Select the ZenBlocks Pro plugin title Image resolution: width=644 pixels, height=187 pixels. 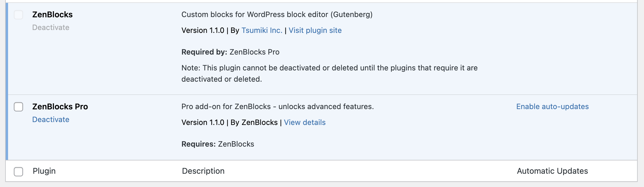pyautogui.click(x=60, y=106)
